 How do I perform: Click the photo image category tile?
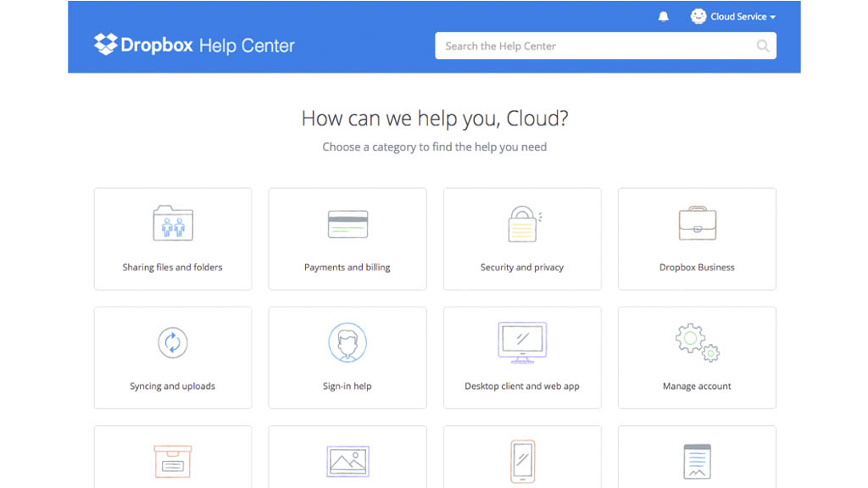coord(347,457)
